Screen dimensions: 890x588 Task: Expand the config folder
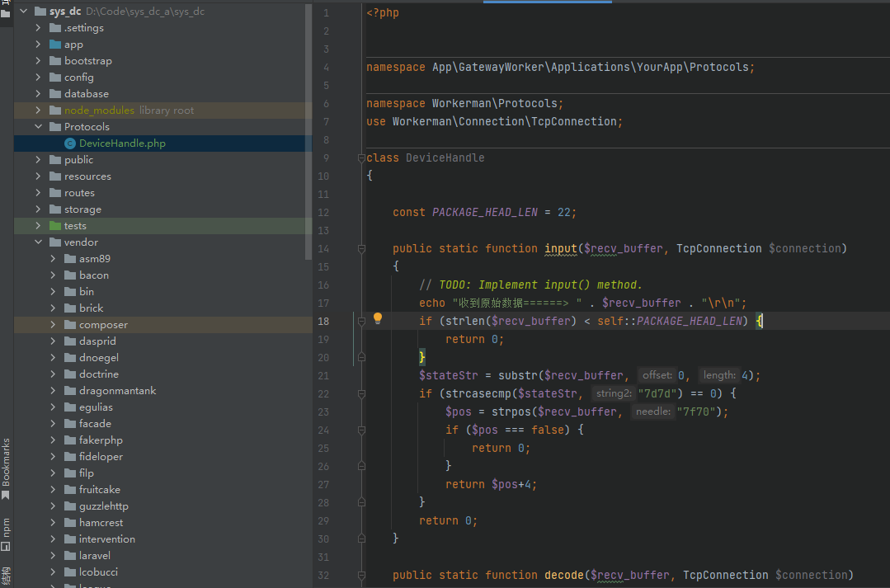(38, 78)
